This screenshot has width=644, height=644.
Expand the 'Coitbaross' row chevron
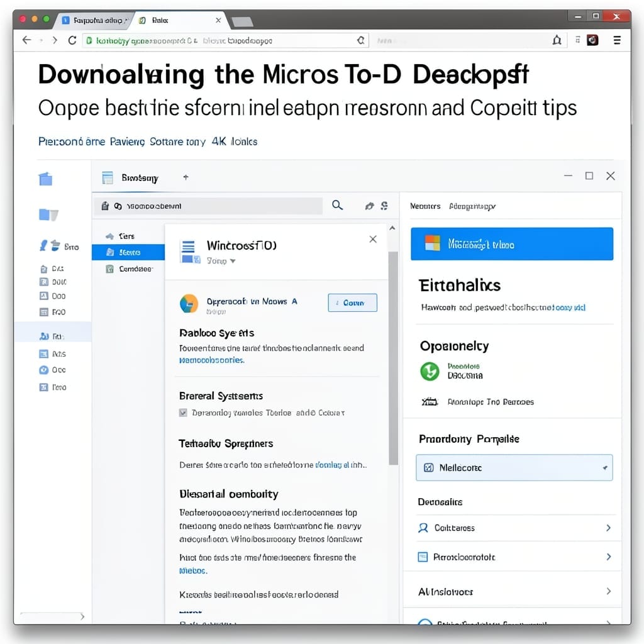click(x=608, y=528)
